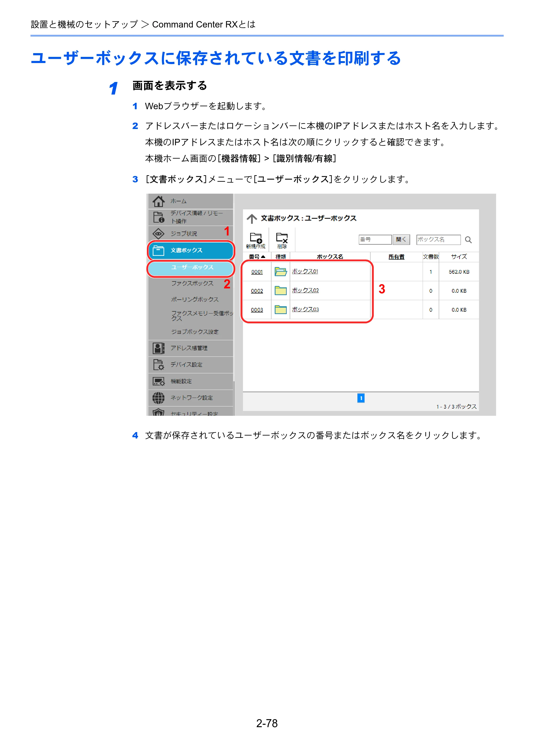Click the 文書ボックス folder icon
Viewport: 534px width, 756px height.
[158, 250]
